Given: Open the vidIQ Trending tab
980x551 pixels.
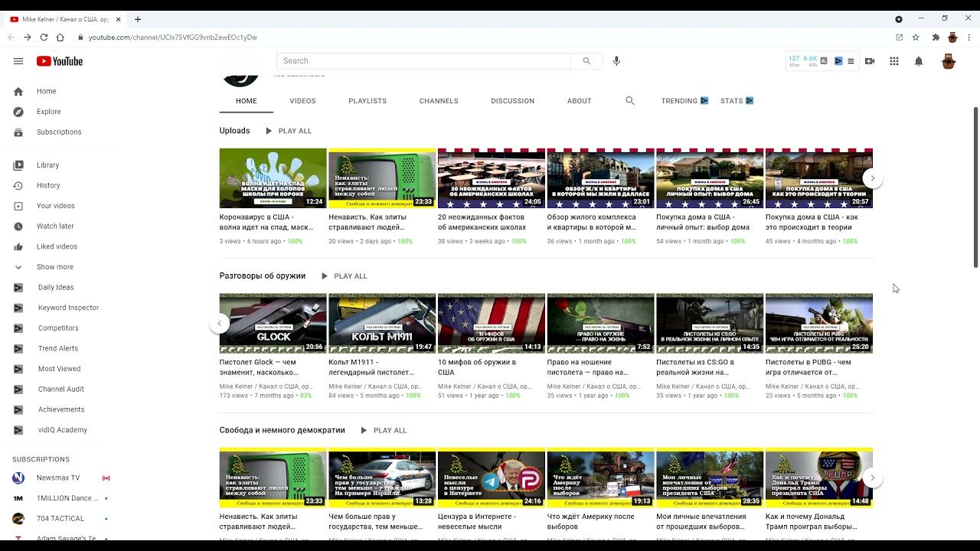Looking at the screenshot, I should (685, 101).
